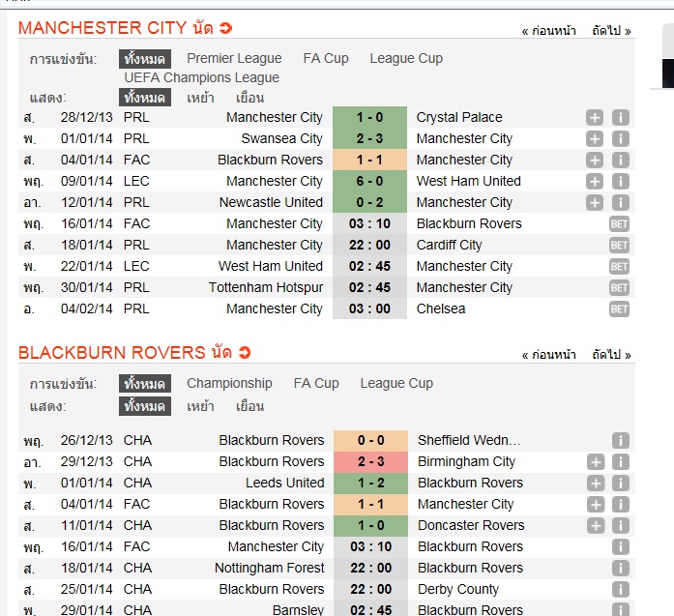Expand details for Newcastle United 0-2 row
The height and width of the screenshot is (616, 674).
click(595, 202)
